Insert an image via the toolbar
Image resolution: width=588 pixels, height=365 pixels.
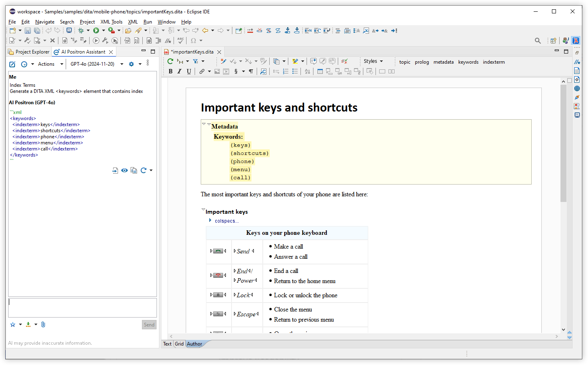pos(217,71)
